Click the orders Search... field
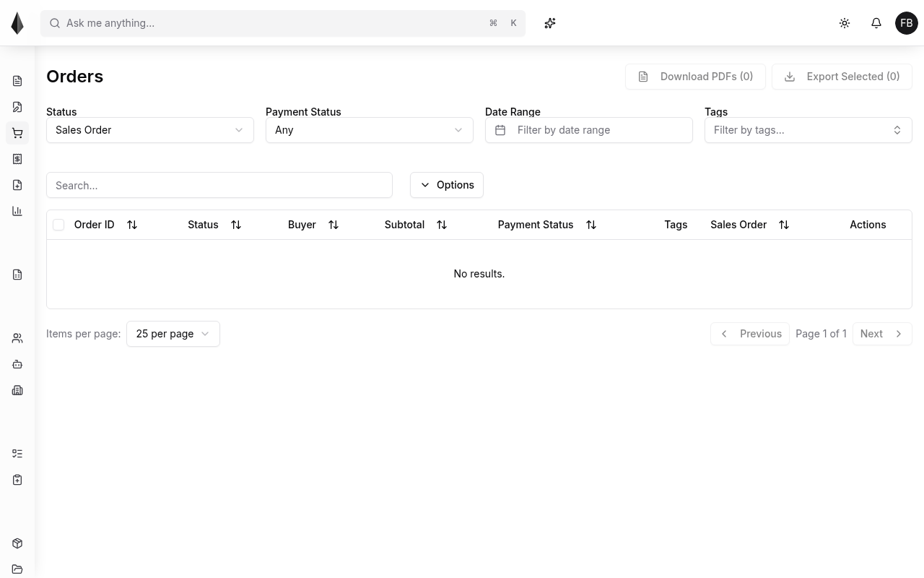 click(219, 185)
